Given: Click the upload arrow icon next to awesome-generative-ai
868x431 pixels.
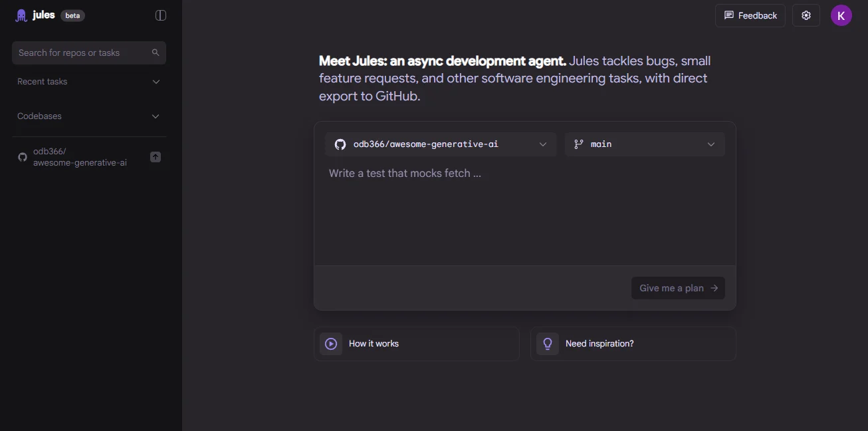Looking at the screenshot, I should coord(156,157).
